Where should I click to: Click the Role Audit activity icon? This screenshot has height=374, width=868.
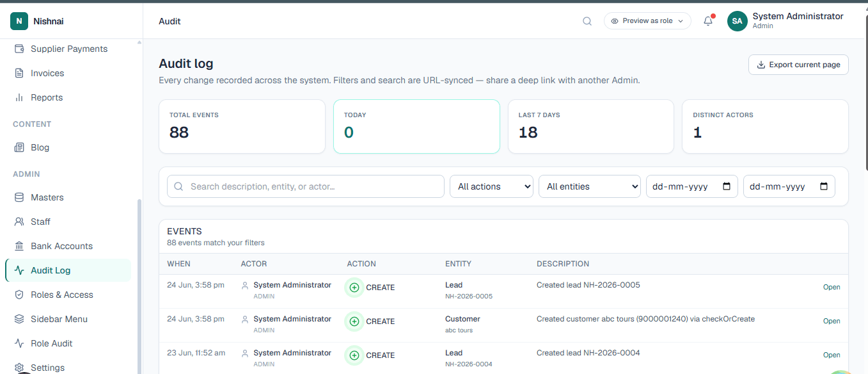click(x=19, y=343)
